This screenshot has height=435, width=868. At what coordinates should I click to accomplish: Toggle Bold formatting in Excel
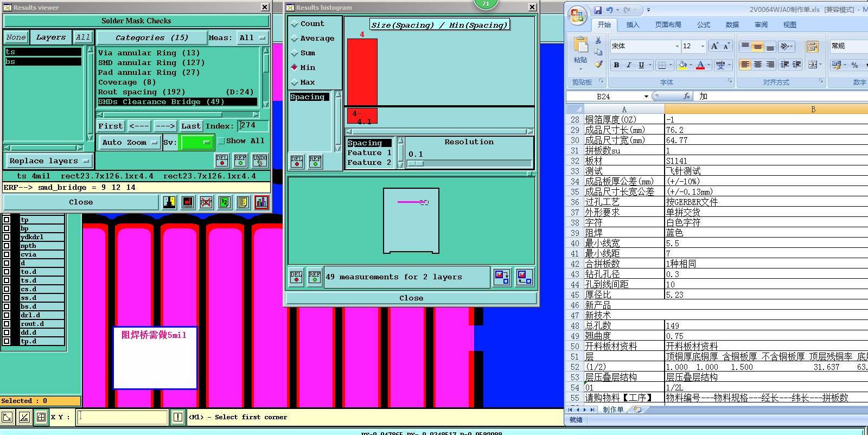(x=616, y=65)
